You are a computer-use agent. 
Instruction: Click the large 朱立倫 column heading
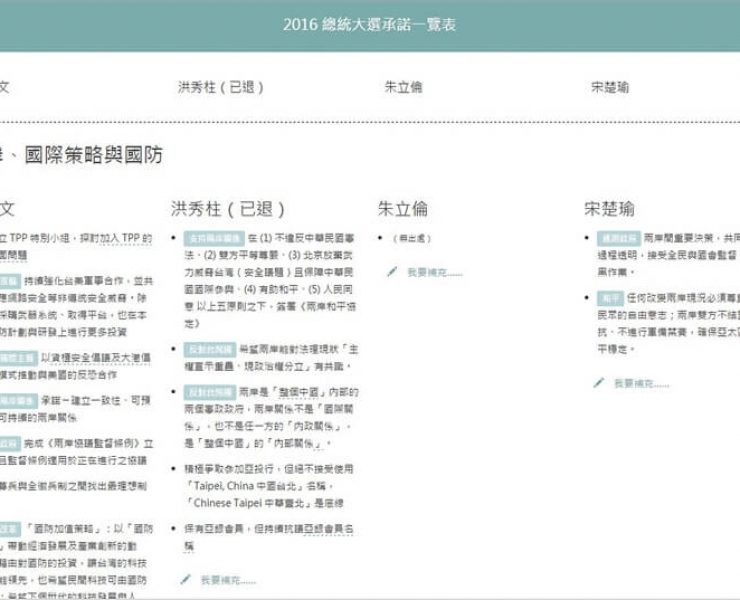(403, 209)
